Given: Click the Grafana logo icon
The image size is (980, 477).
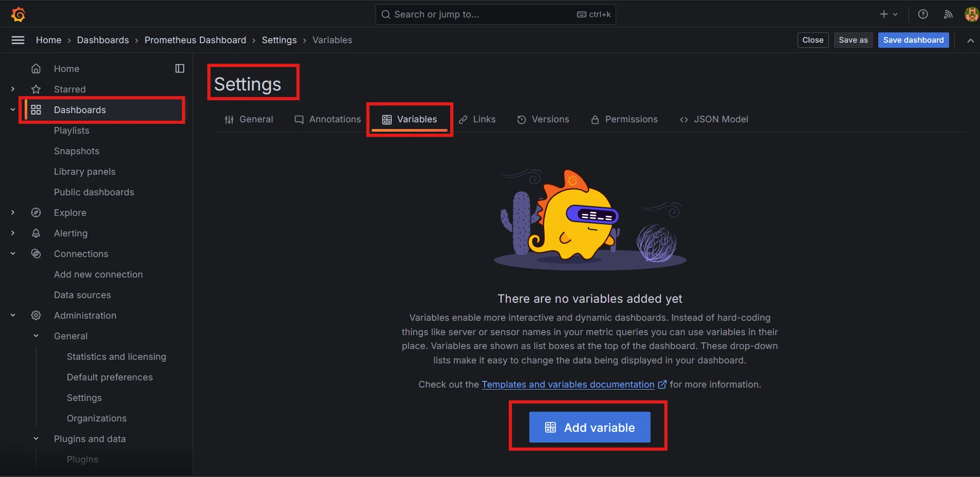Looking at the screenshot, I should click(18, 14).
